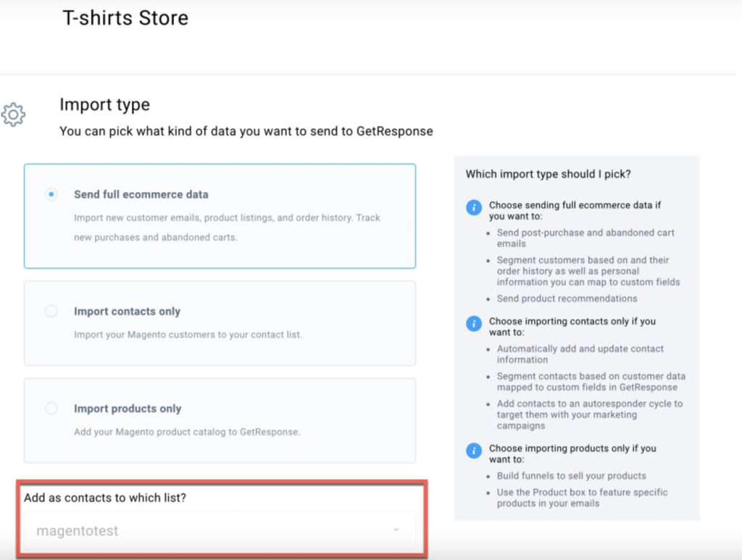The image size is (742, 560).
Task: Select the Send full ecommerce data radio
Action: (x=51, y=194)
